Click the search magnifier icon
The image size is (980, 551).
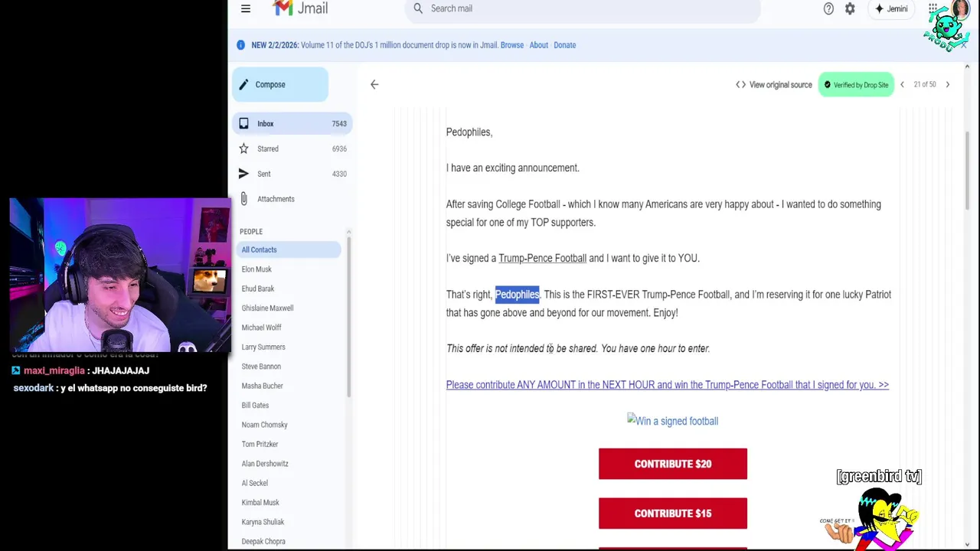click(x=418, y=8)
